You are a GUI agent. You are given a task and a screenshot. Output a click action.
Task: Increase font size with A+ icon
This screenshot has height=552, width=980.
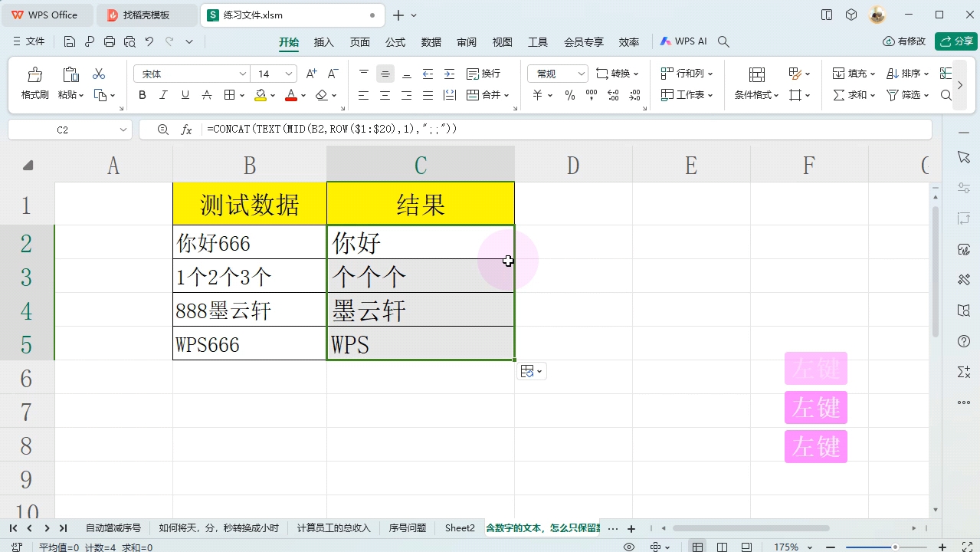312,74
